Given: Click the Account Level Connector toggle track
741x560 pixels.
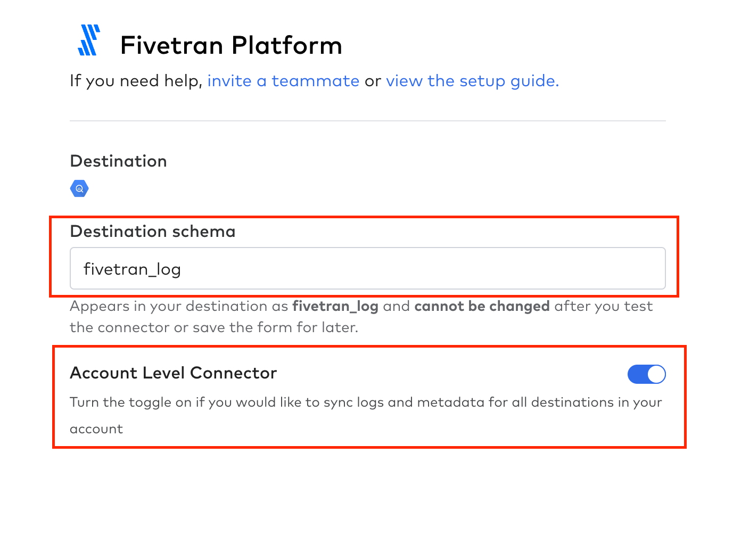Looking at the screenshot, I should click(646, 374).
